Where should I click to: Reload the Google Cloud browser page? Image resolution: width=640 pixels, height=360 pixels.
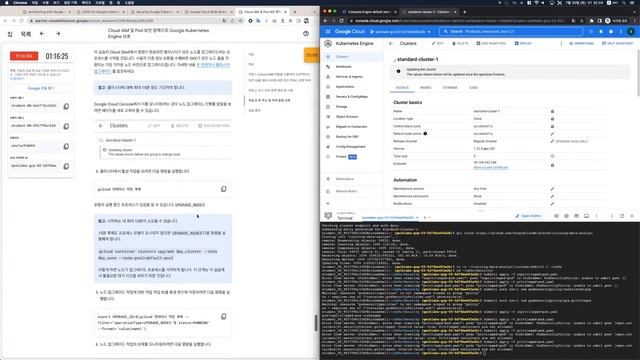click(x=341, y=20)
